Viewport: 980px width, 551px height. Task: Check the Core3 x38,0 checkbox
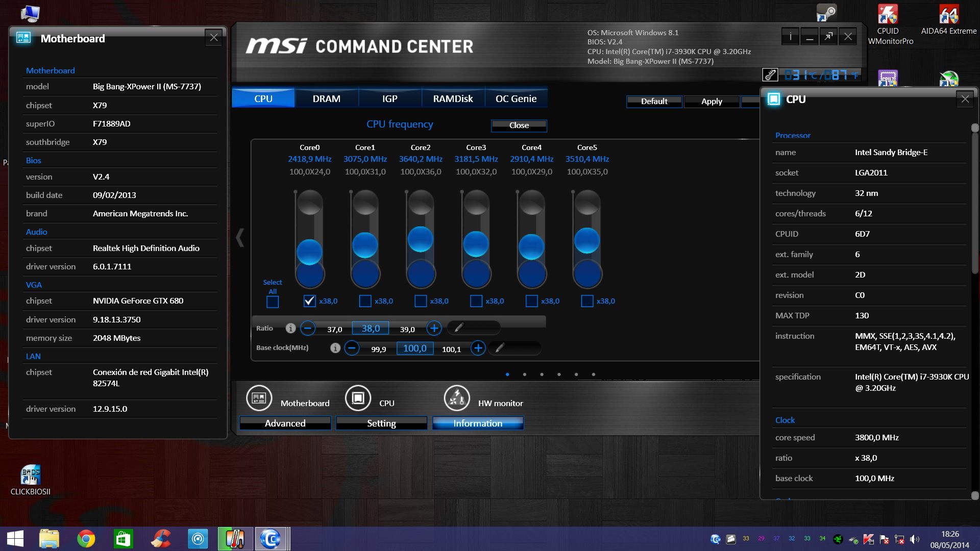click(476, 301)
